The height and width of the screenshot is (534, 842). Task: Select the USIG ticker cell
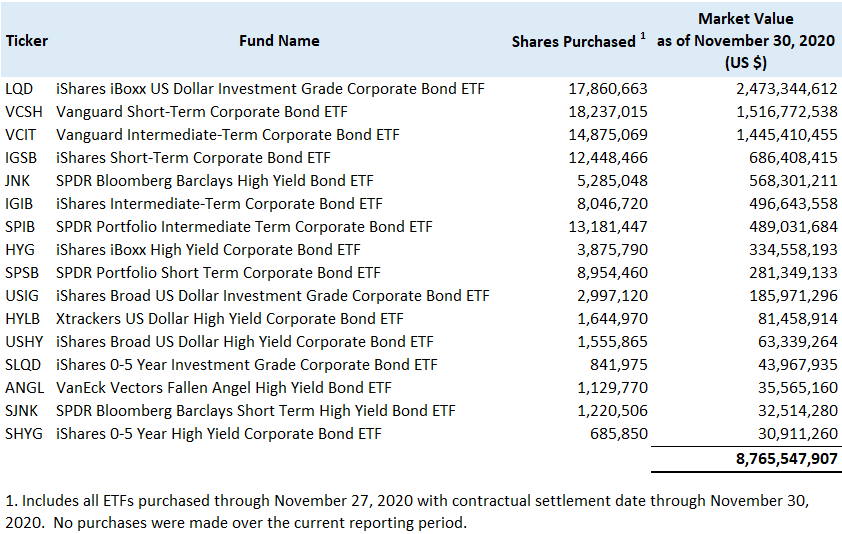[x=22, y=296]
